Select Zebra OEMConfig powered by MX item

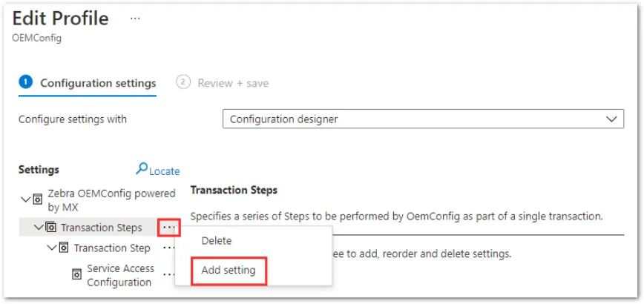click(112, 200)
